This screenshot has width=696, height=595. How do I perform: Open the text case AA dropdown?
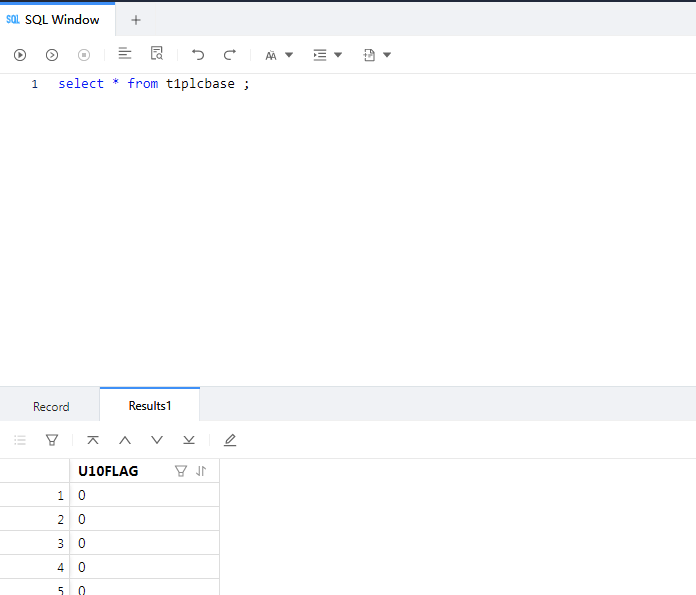coord(279,55)
